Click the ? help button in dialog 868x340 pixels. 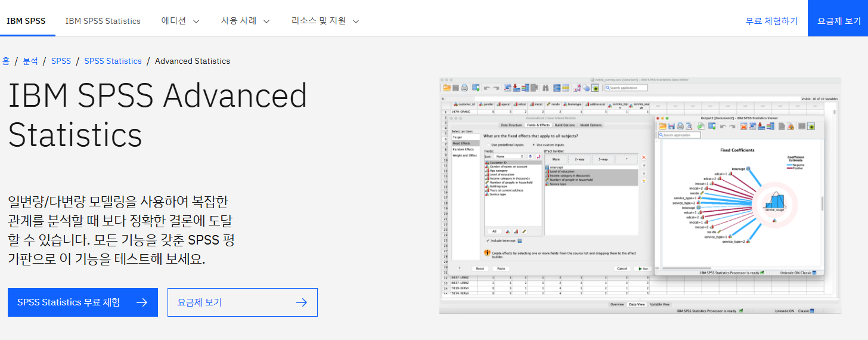coord(460,268)
